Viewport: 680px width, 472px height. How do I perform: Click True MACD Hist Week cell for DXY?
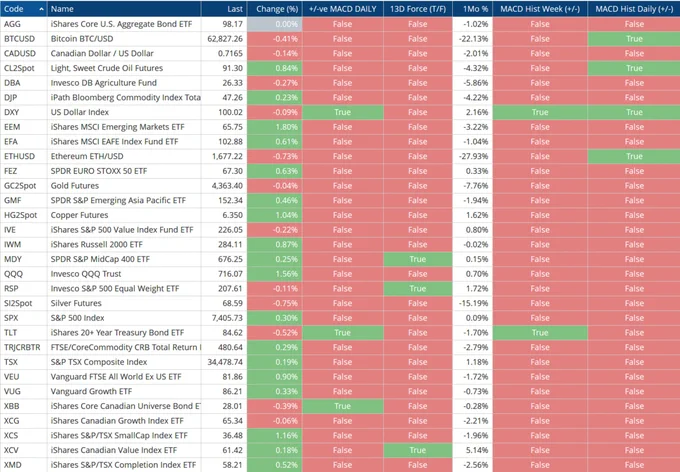pyautogui.click(x=540, y=112)
